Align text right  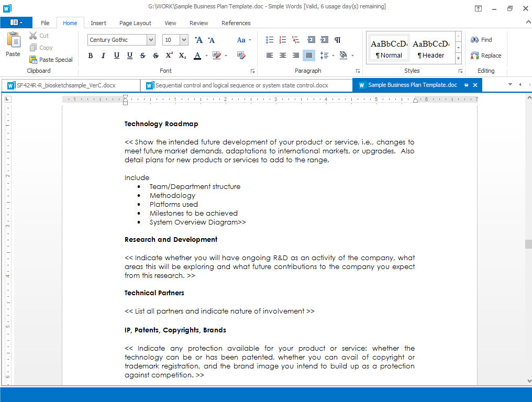[x=296, y=55]
